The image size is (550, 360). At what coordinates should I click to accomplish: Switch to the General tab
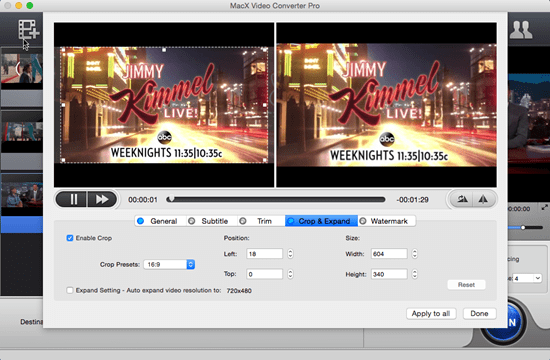click(160, 221)
